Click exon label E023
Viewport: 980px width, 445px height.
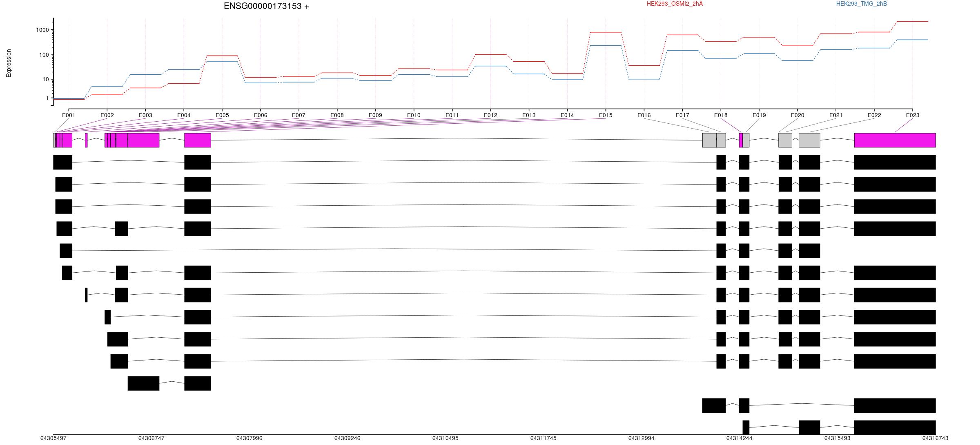[x=913, y=115]
